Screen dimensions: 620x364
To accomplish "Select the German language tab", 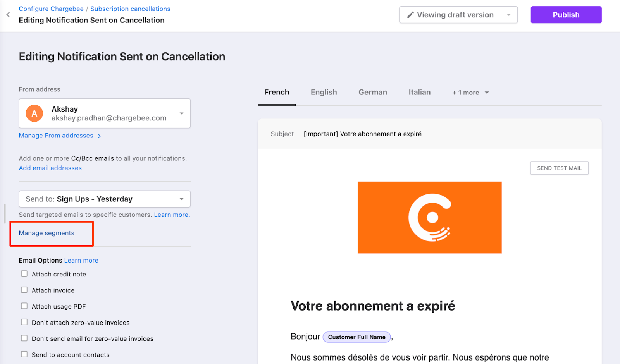I will tap(373, 92).
